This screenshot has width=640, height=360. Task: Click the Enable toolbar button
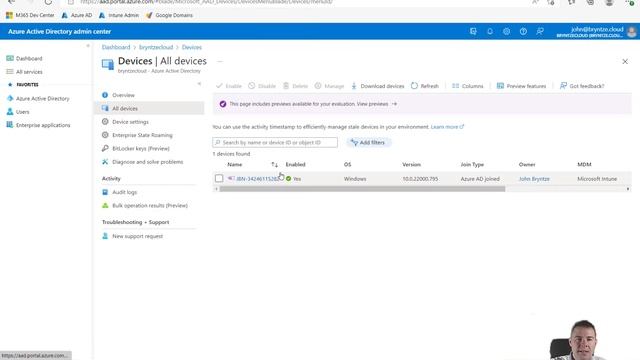[x=229, y=86]
